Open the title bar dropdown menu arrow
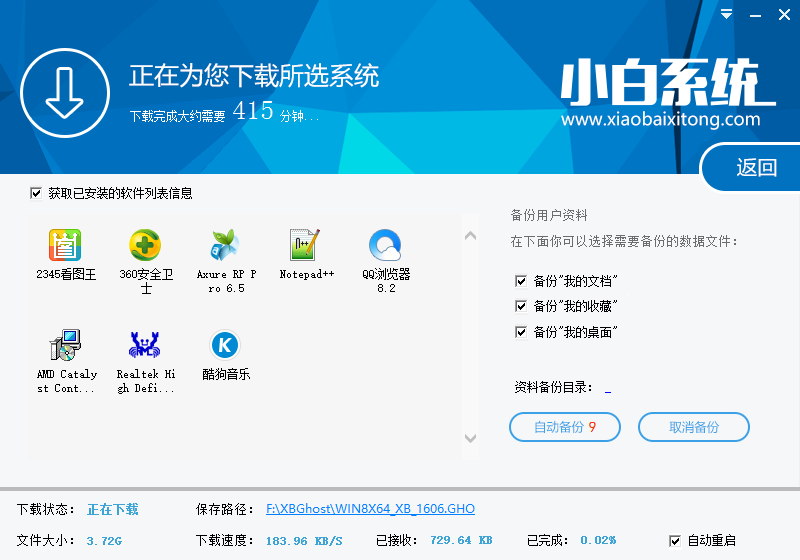This screenshot has height=560, width=800. click(724, 17)
